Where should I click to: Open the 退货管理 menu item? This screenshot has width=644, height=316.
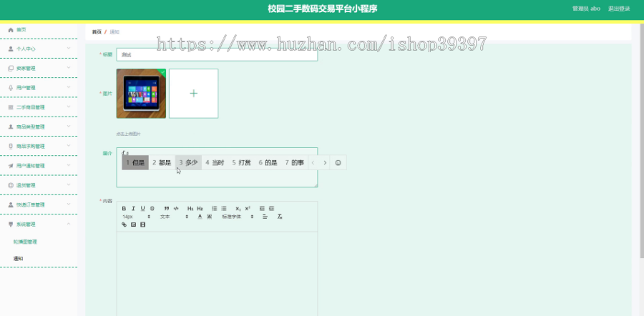point(39,185)
